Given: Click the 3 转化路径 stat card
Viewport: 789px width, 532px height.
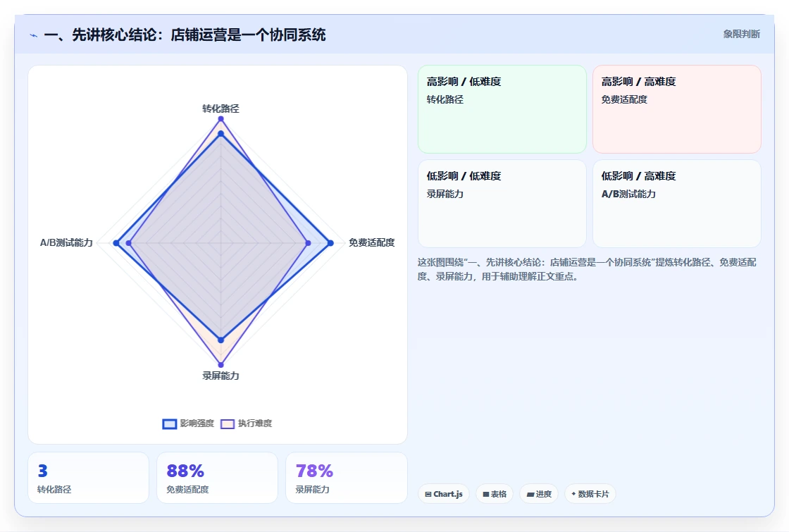Looking at the screenshot, I should (x=88, y=478).
